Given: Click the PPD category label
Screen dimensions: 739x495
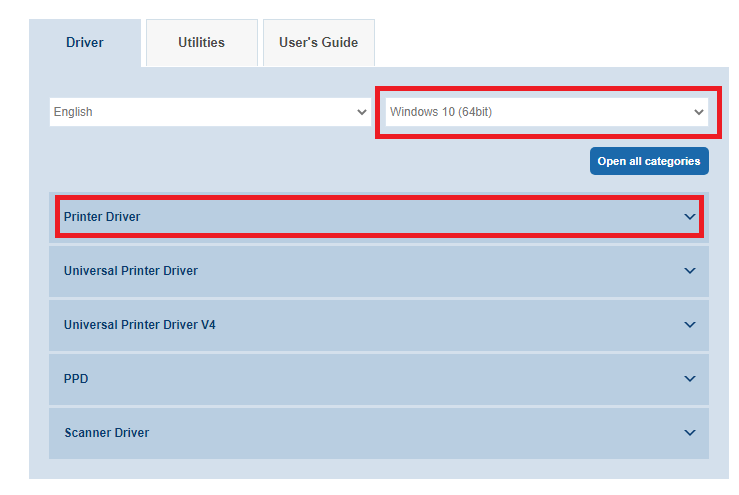Looking at the screenshot, I should [76, 379].
